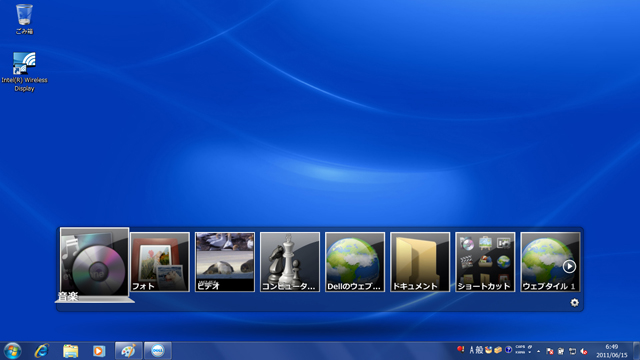Switch to the Paint taskbar button
Screen dimensions: 640x360
129,351
